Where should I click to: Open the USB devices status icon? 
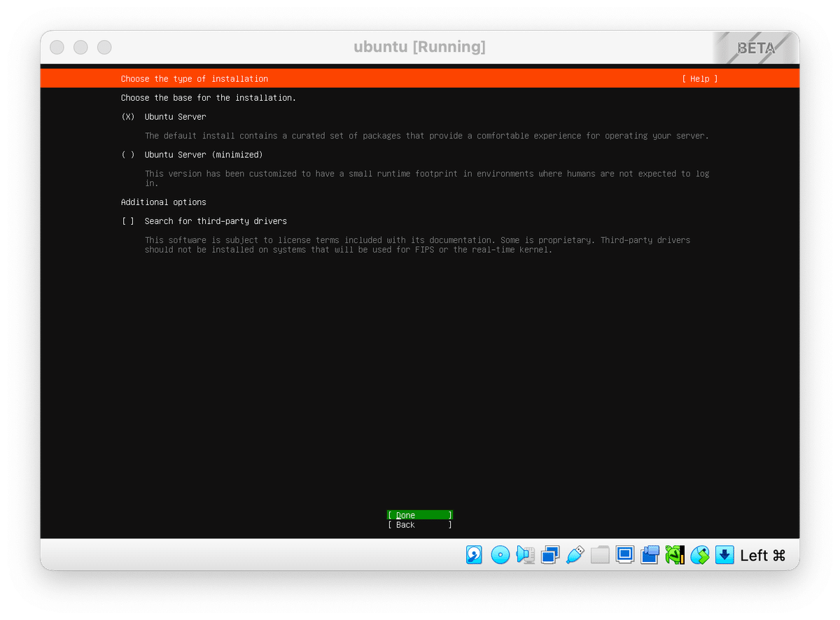point(575,555)
